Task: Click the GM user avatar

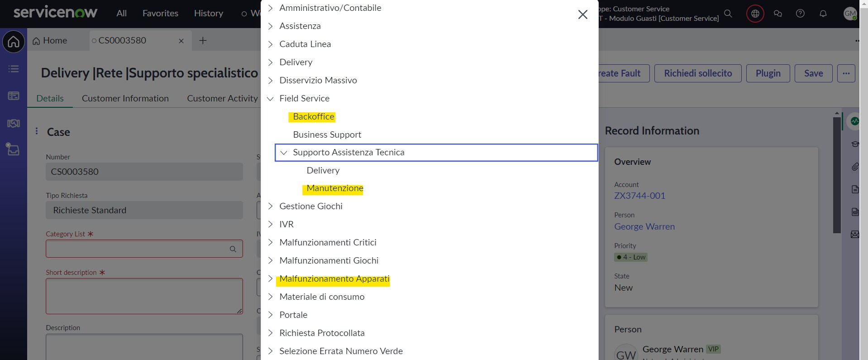Action: pyautogui.click(x=851, y=14)
